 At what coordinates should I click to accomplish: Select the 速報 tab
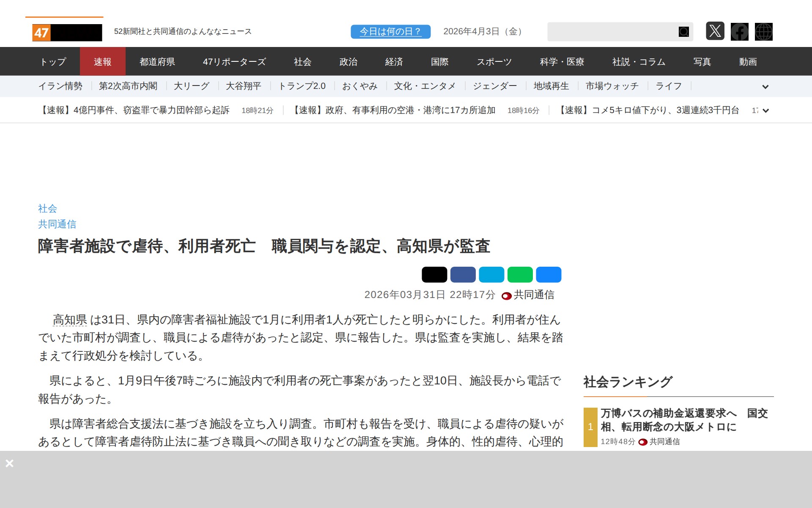coord(102,62)
